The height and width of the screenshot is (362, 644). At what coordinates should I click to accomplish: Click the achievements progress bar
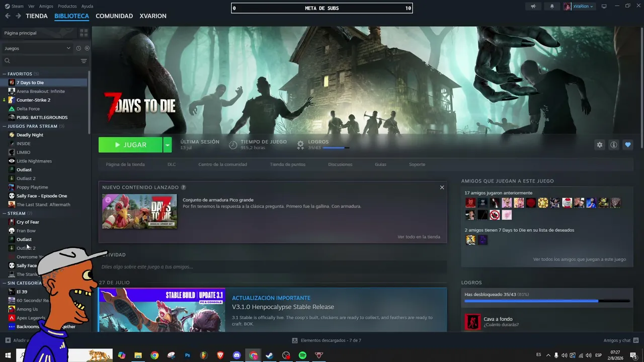pyautogui.click(x=547, y=301)
